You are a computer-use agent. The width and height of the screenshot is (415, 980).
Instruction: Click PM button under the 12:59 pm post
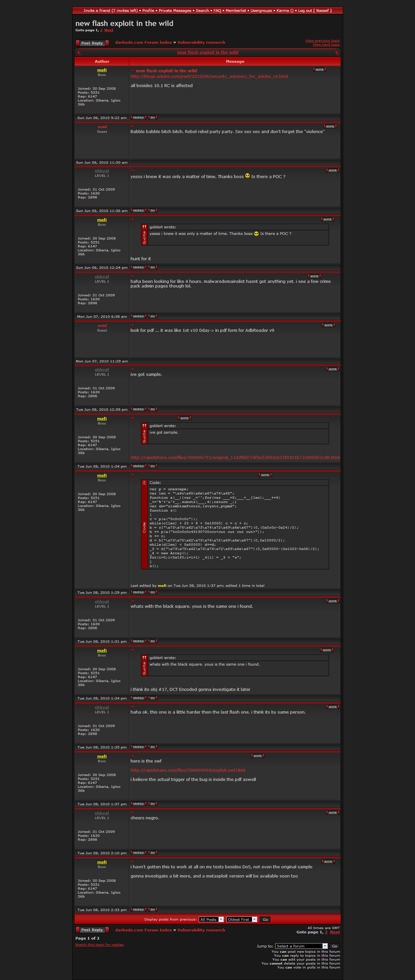click(x=153, y=409)
